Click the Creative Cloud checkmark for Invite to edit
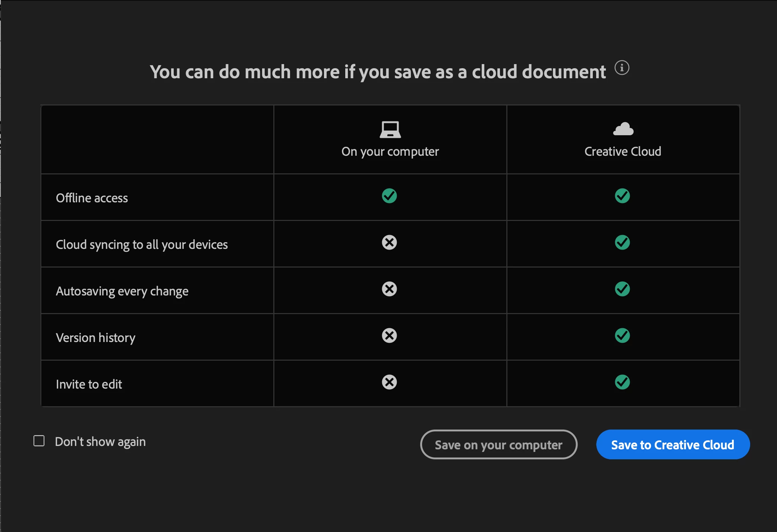 coord(622,382)
